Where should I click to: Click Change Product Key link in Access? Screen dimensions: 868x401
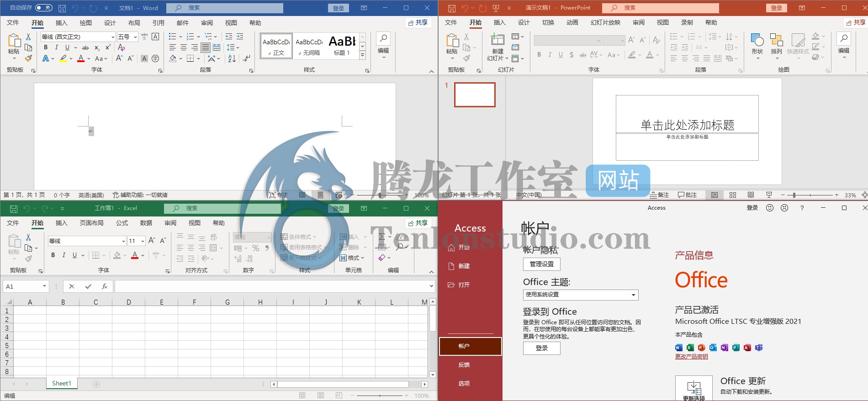(x=691, y=357)
